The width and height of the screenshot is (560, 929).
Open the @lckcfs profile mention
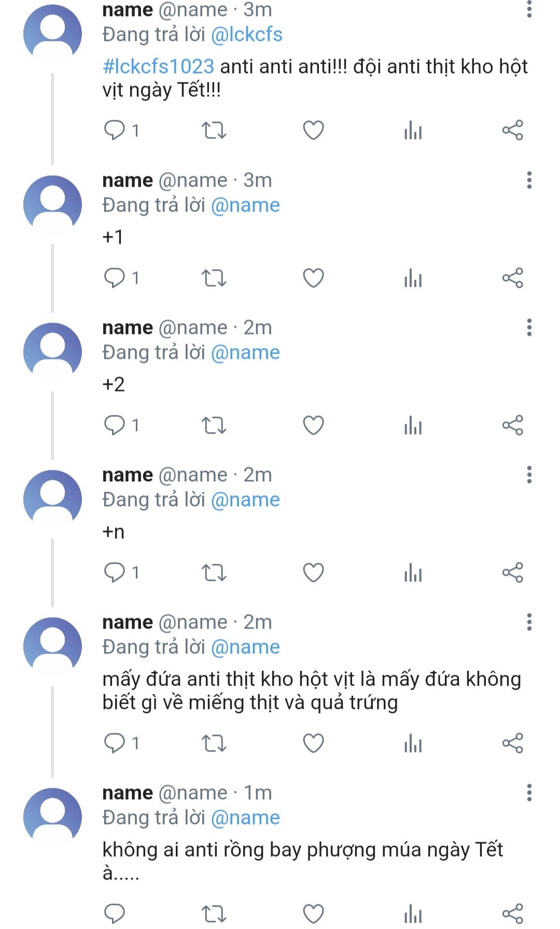[x=247, y=35]
